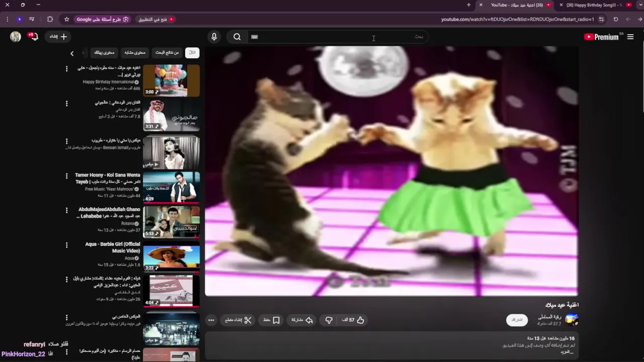Image resolution: width=644 pixels, height=362 pixels.
Task: Select 'من نتائج البحث' filter chip
Action: (x=167, y=53)
